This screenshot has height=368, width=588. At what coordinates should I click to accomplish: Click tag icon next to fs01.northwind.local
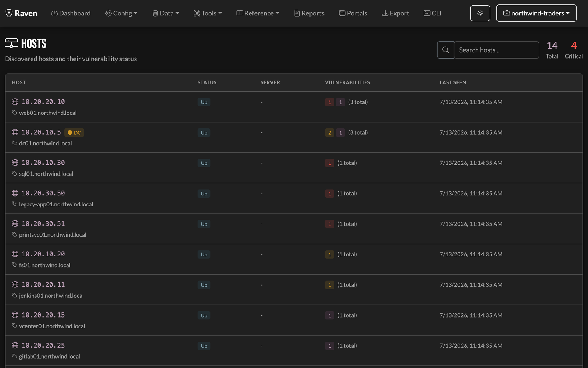click(15, 265)
